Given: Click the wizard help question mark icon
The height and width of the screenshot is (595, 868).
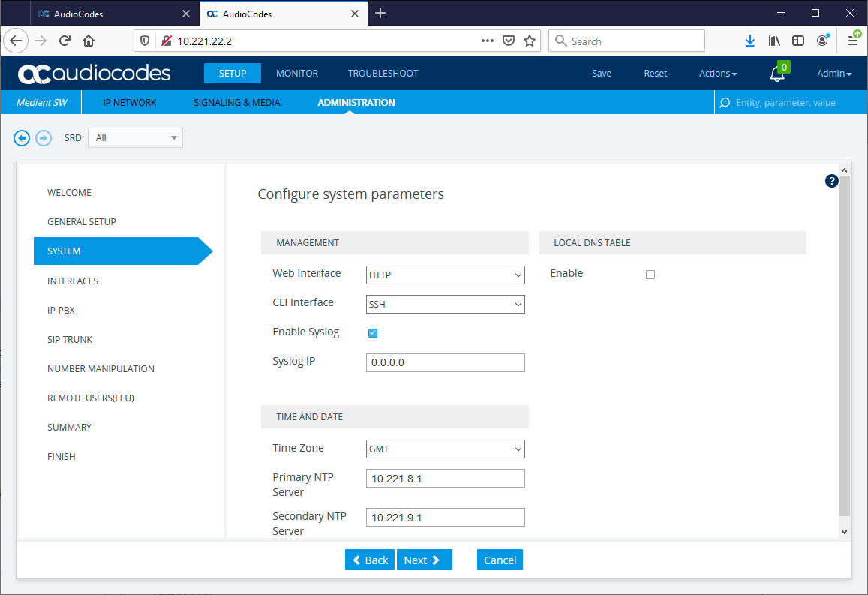Looking at the screenshot, I should pos(831,181).
